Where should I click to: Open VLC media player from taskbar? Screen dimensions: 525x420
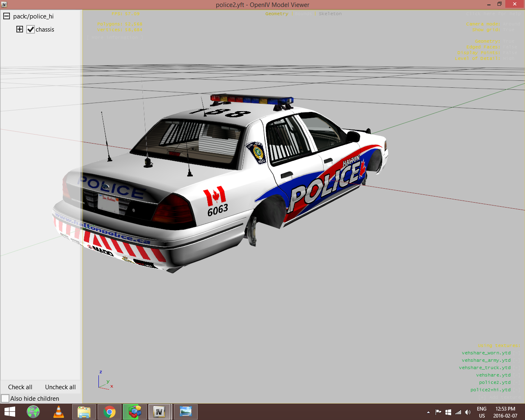coord(59,412)
